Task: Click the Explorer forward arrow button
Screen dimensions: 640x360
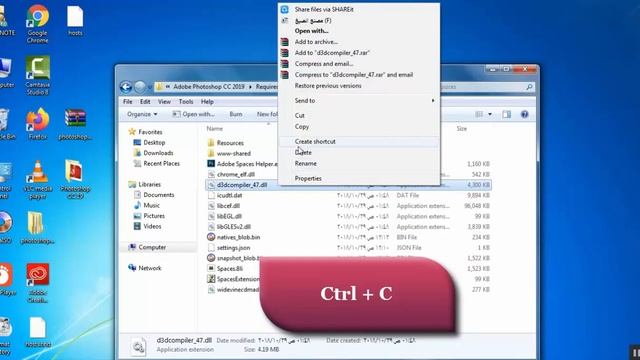Action: (140, 87)
